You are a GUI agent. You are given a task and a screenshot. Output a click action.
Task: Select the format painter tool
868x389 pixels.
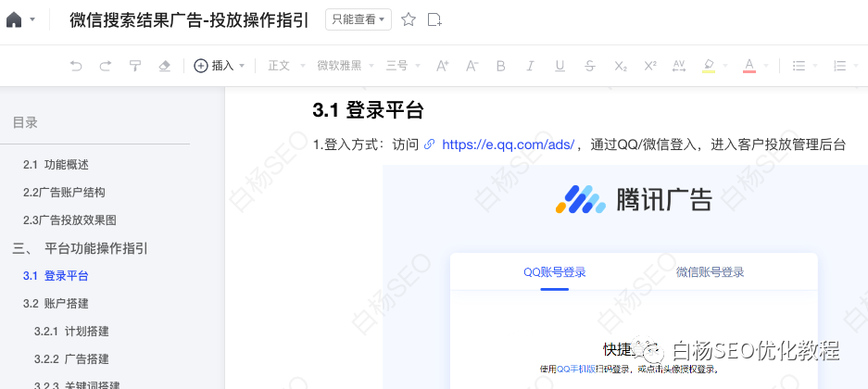point(135,66)
